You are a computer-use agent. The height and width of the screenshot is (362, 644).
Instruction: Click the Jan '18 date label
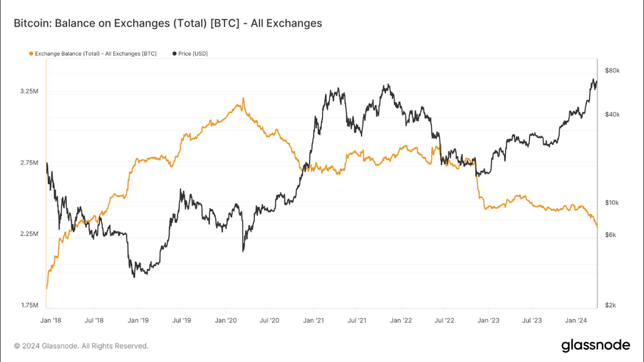click(51, 320)
